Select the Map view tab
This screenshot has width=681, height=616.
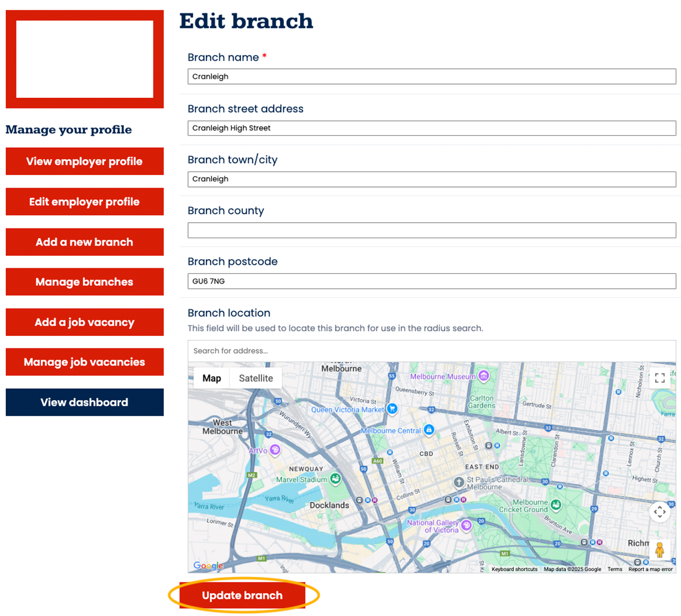[x=211, y=378]
